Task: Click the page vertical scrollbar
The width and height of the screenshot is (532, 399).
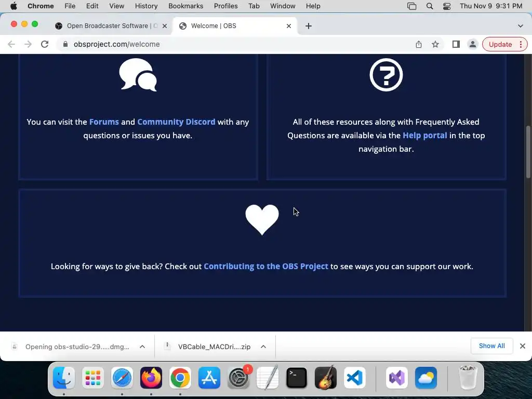Action: pos(528,152)
